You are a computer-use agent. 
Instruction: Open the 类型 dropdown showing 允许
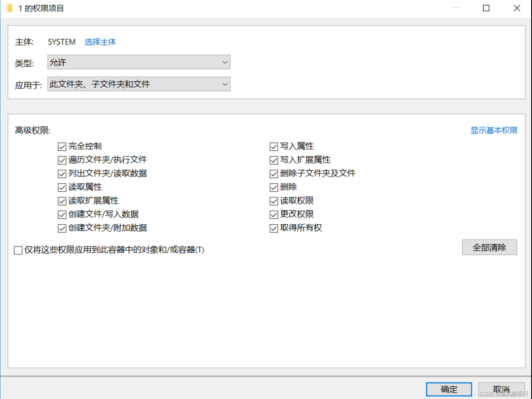coord(139,62)
